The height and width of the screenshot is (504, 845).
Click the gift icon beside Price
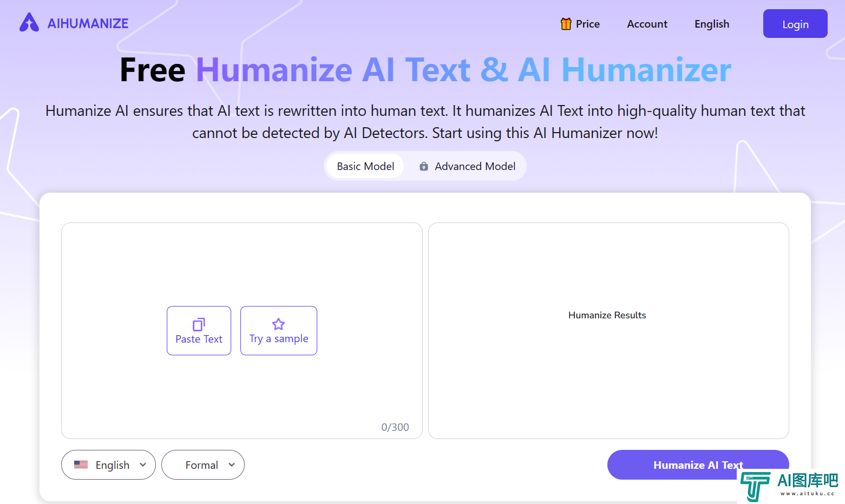pos(566,24)
